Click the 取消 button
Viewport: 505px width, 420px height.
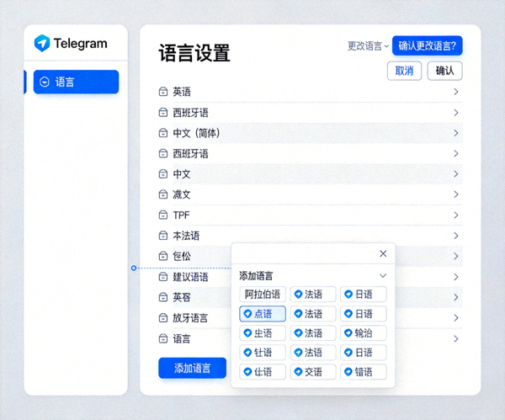404,71
